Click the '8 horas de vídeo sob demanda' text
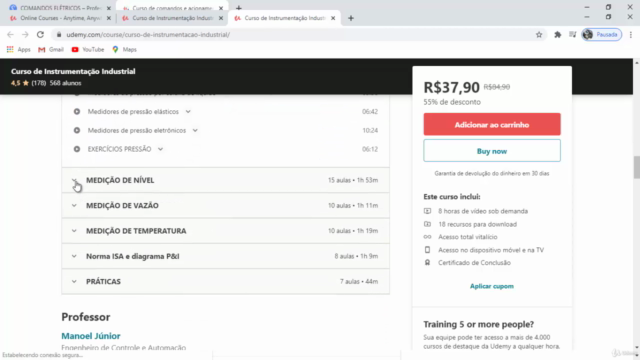640x360 pixels. [483, 211]
